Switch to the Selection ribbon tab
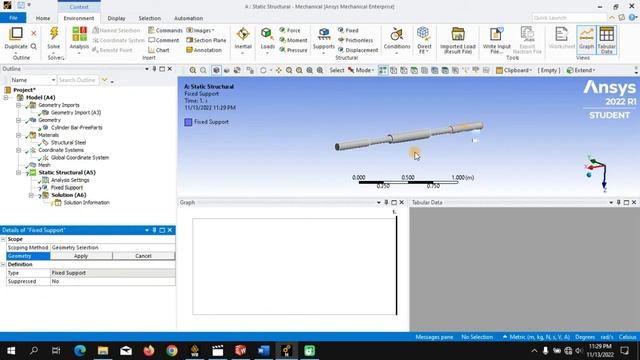The height and width of the screenshot is (360, 640). [x=149, y=18]
